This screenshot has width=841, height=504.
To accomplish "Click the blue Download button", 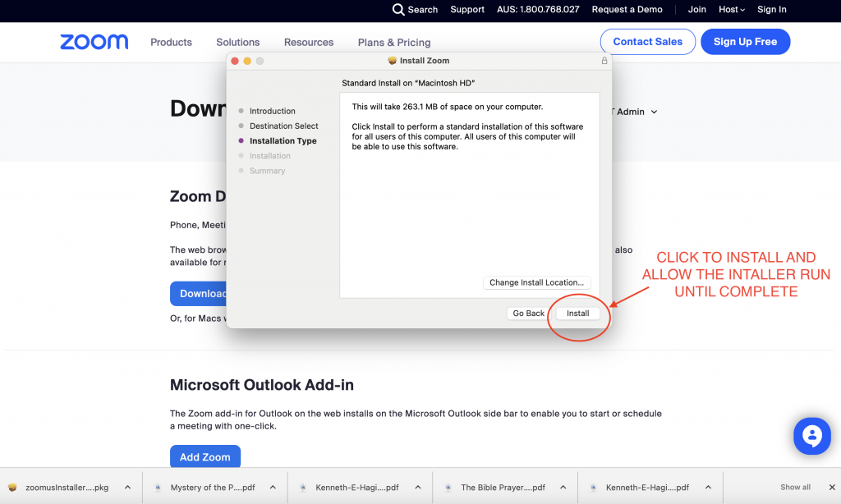I will point(199,294).
